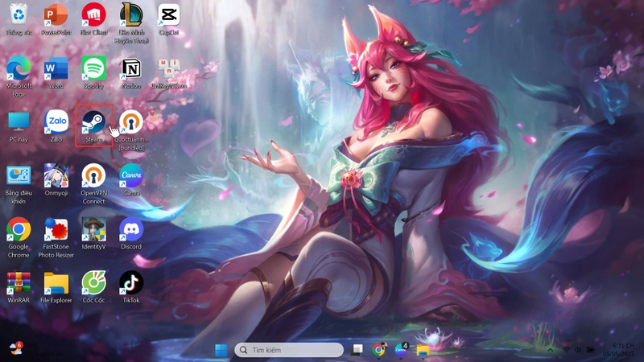Select the Onmyoji game desktop icon
The width and height of the screenshot is (644, 362).
[56, 179]
